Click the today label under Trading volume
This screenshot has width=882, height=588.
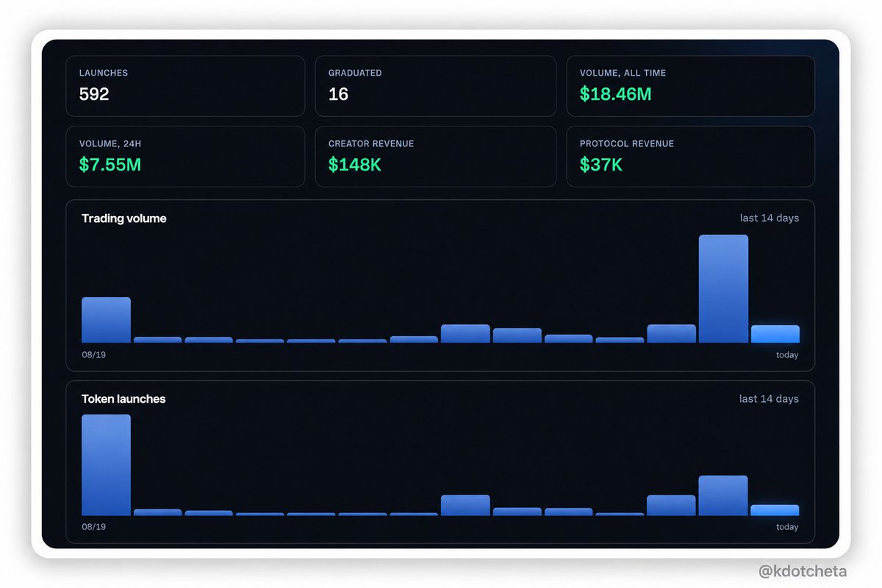click(787, 355)
